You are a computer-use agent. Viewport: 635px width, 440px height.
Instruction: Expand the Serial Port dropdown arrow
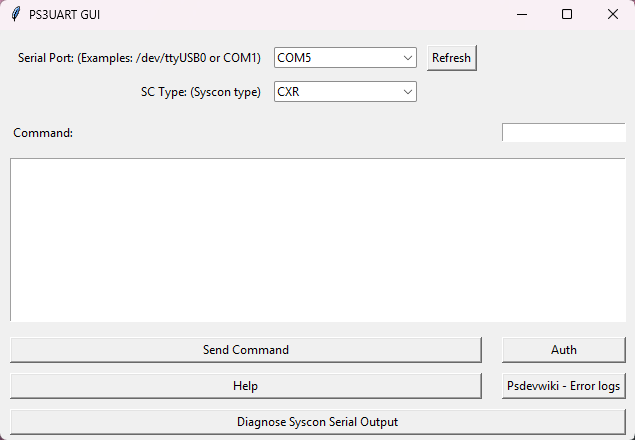pyautogui.click(x=408, y=58)
